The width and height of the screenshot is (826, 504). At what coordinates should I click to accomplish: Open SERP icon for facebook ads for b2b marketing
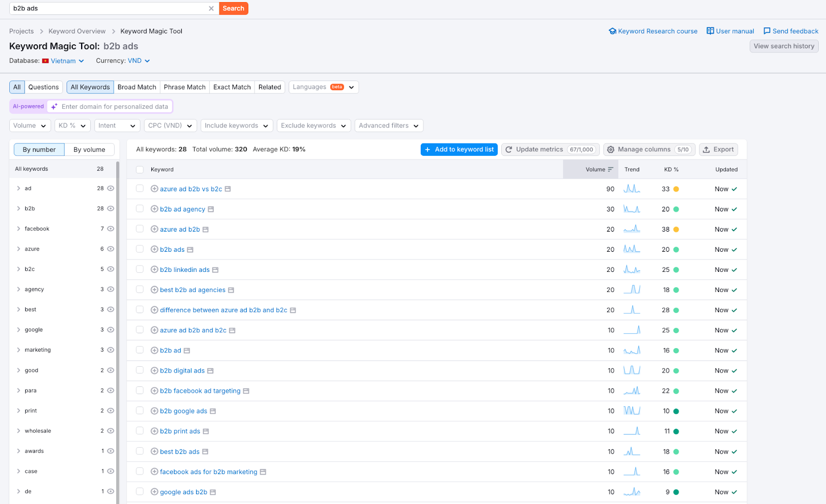click(263, 472)
